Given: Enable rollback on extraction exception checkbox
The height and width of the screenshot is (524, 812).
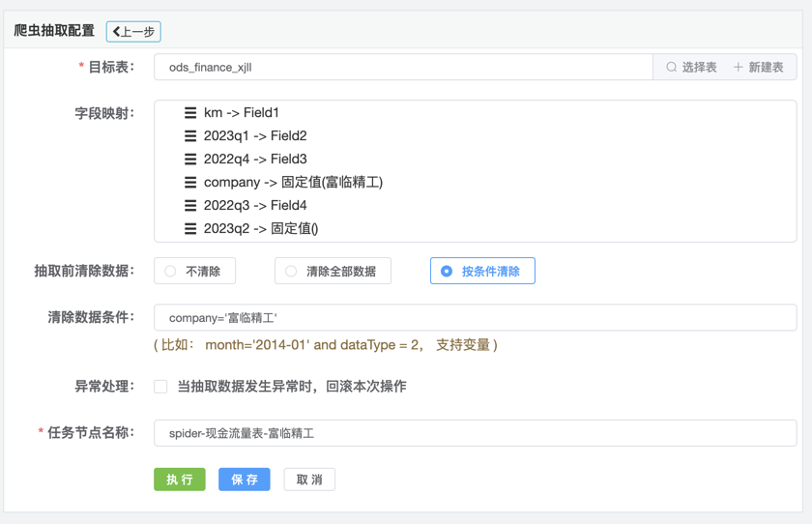Looking at the screenshot, I should [x=161, y=387].
